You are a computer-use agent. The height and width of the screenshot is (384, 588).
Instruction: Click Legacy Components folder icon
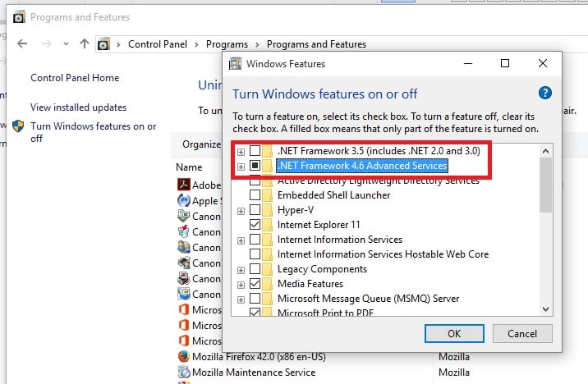pos(268,269)
